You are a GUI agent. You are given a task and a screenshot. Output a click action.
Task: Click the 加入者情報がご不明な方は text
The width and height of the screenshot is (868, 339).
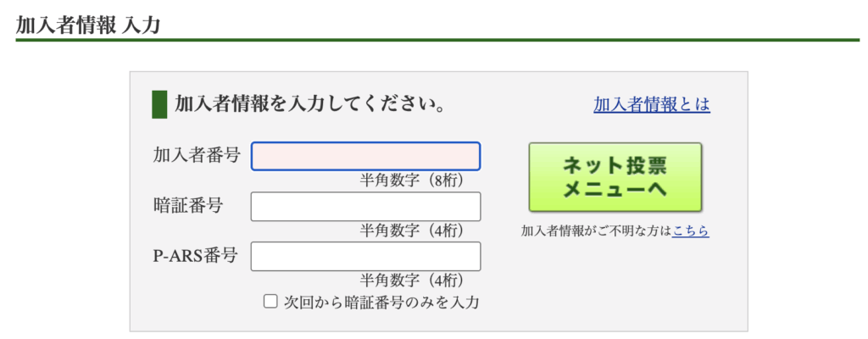(x=596, y=231)
